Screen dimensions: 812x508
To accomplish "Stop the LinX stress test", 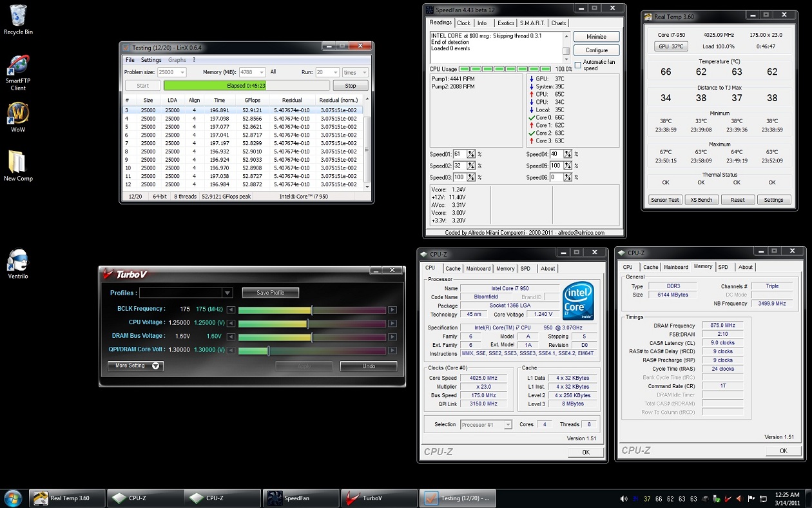I will click(x=351, y=85).
